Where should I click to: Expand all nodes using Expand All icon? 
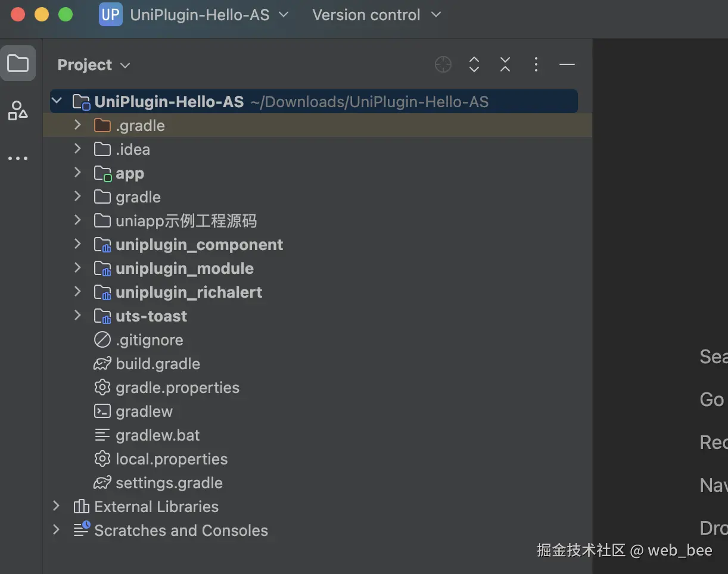[474, 64]
